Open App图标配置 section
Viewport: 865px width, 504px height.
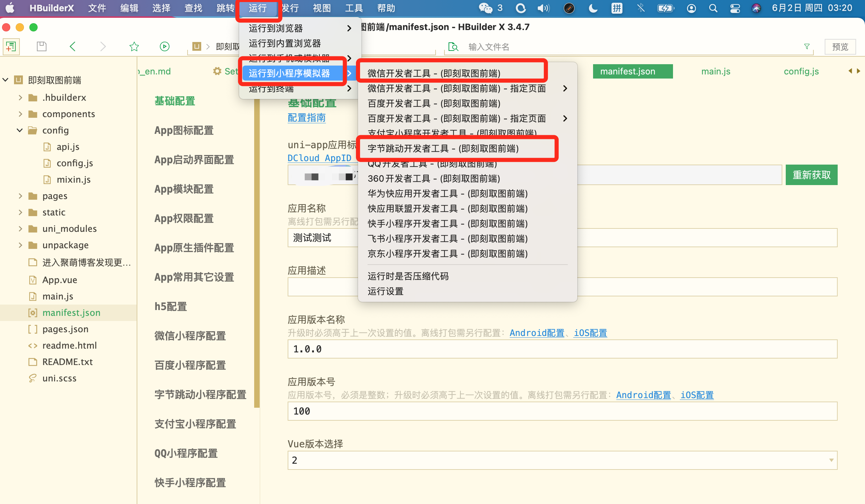pyautogui.click(x=184, y=130)
